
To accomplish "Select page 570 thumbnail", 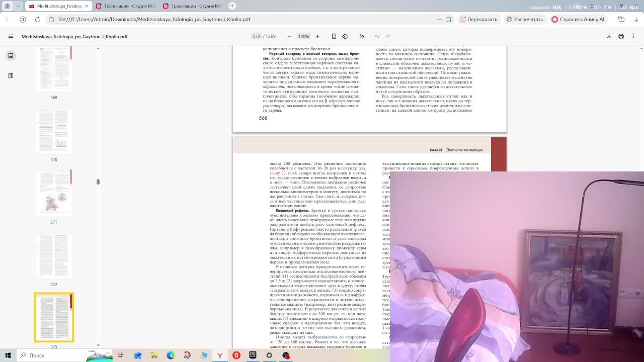I will (x=54, y=132).
